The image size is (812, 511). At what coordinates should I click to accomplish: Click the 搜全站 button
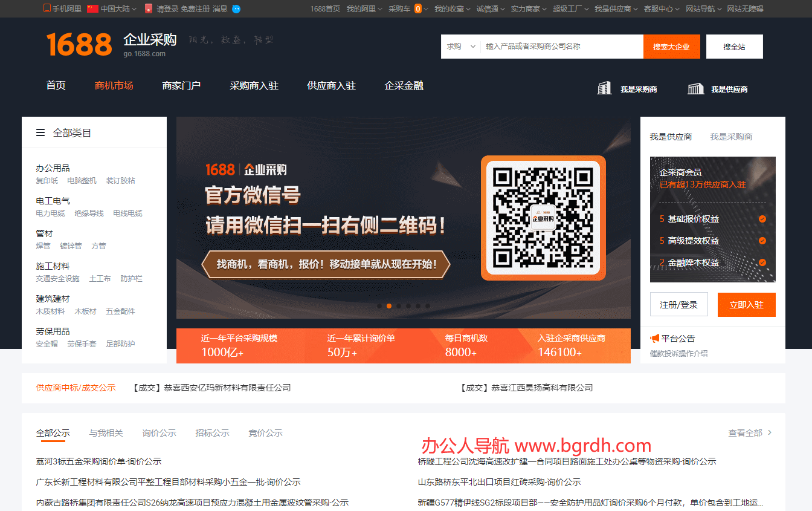pos(734,47)
